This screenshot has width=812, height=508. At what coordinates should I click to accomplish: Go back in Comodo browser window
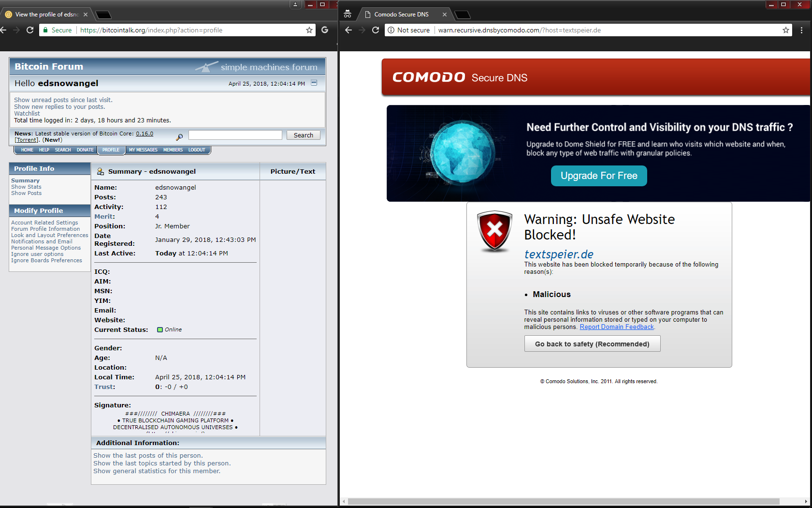pos(348,30)
